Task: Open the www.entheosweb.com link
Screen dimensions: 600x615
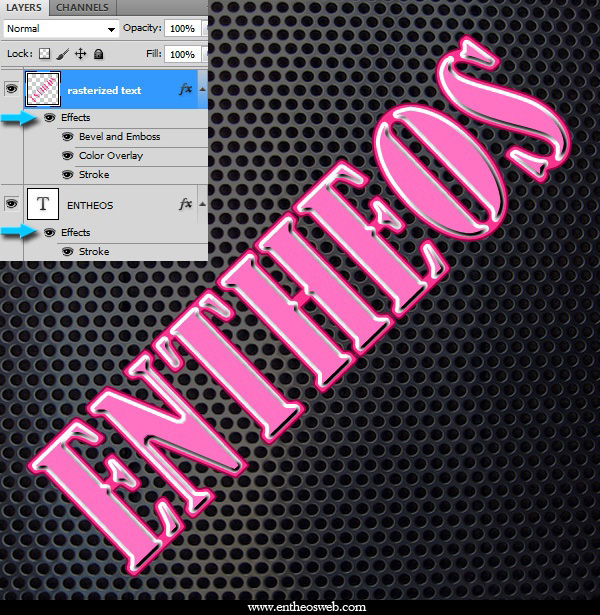Action: pyautogui.click(x=307, y=607)
